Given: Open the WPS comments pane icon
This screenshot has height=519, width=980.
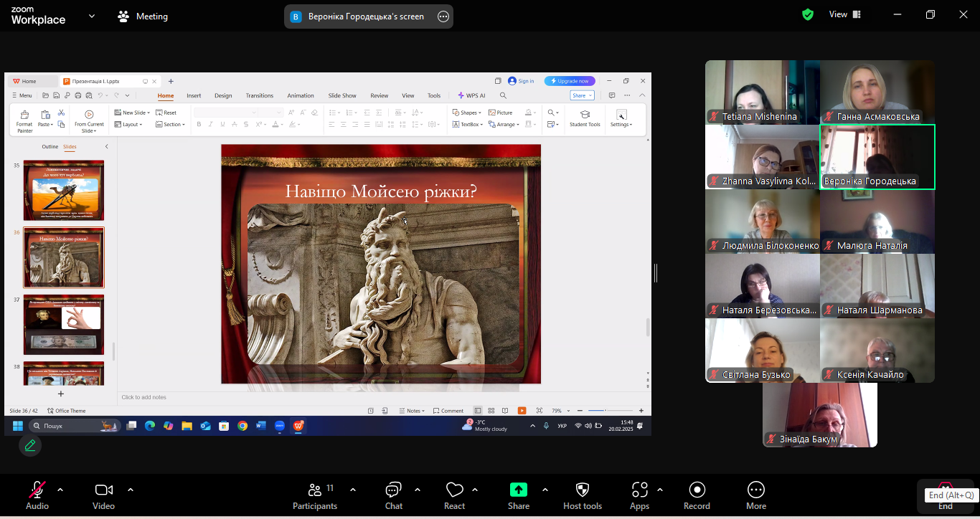Looking at the screenshot, I should point(611,95).
